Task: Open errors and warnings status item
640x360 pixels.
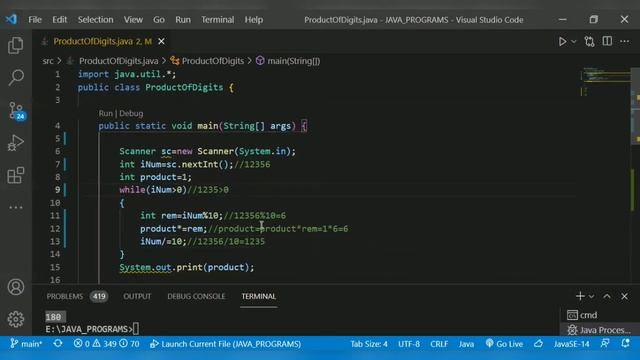Action: point(107,344)
